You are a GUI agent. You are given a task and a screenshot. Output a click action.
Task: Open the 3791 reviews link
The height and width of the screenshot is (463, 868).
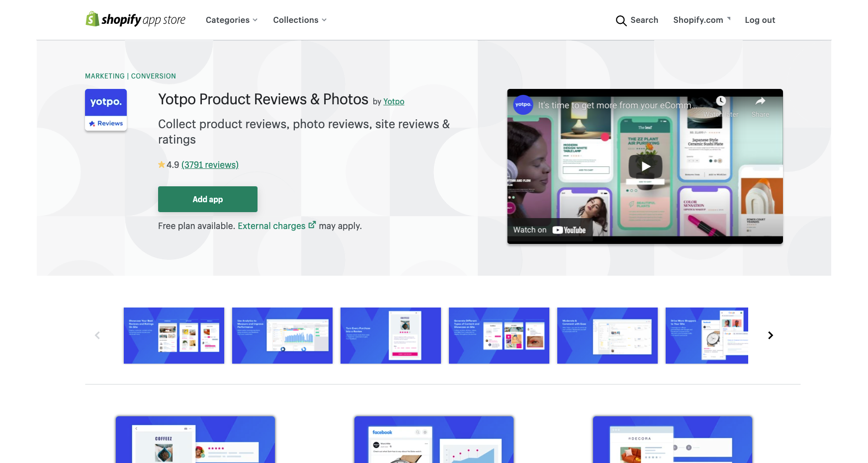pyautogui.click(x=210, y=164)
